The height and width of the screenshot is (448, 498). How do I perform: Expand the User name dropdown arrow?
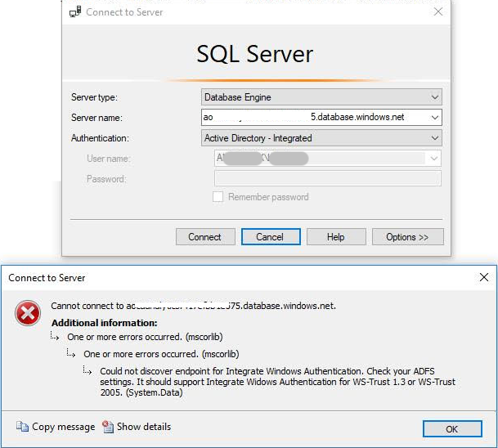click(x=433, y=159)
